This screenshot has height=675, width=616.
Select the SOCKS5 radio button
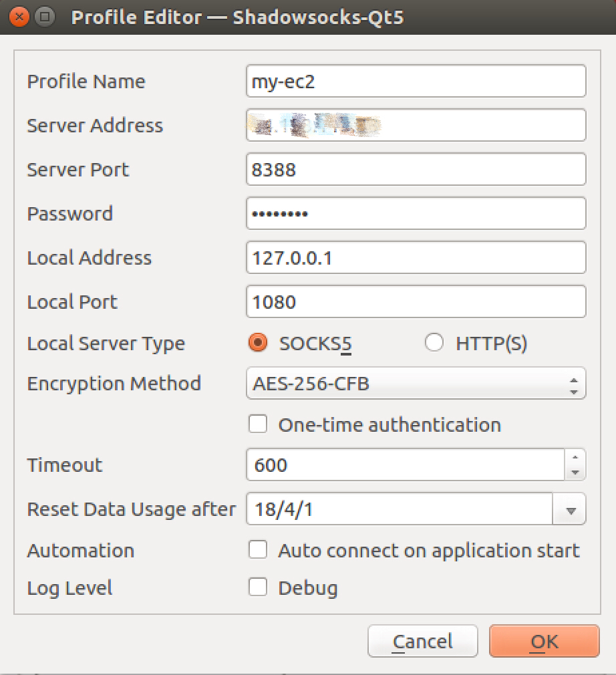click(258, 343)
